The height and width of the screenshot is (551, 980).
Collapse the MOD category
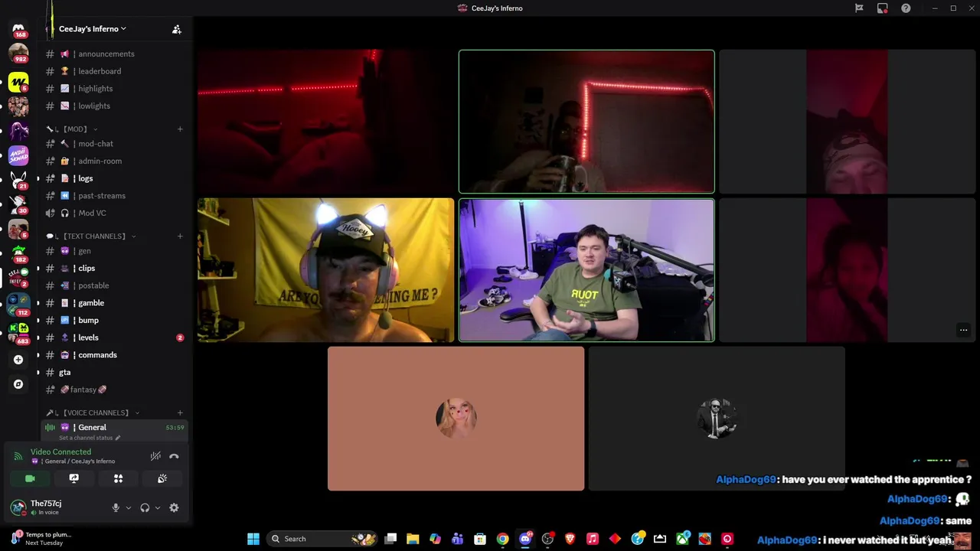(74, 129)
